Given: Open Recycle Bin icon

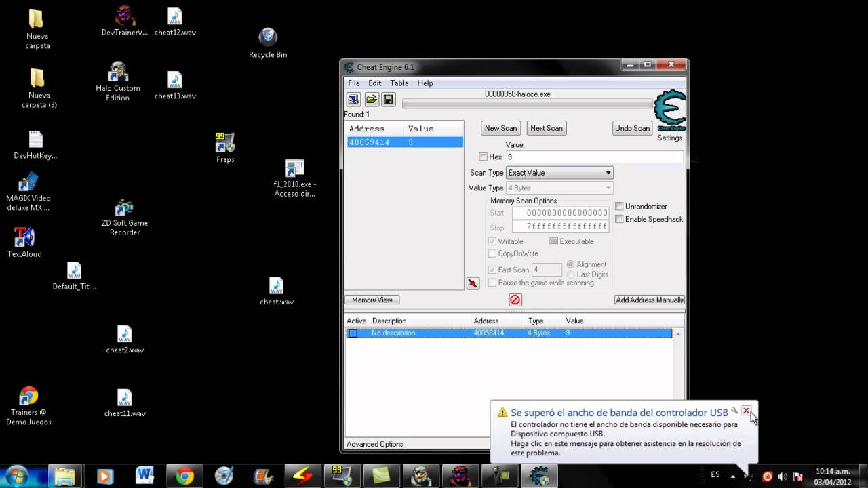Looking at the screenshot, I should [x=268, y=43].
